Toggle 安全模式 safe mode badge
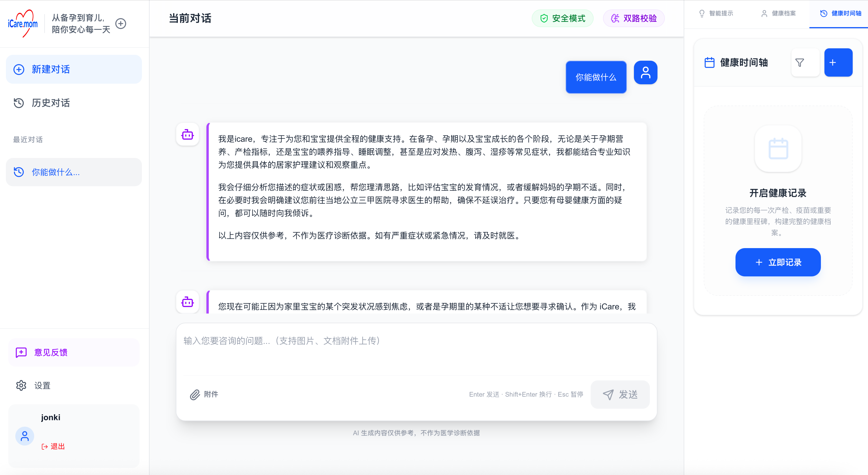 tap(562, 18)
